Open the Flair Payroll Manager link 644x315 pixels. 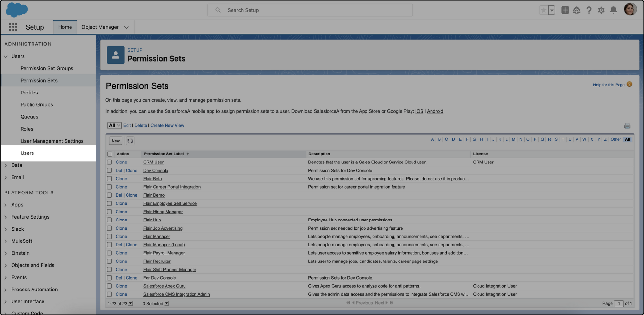(x=164, y=253)
